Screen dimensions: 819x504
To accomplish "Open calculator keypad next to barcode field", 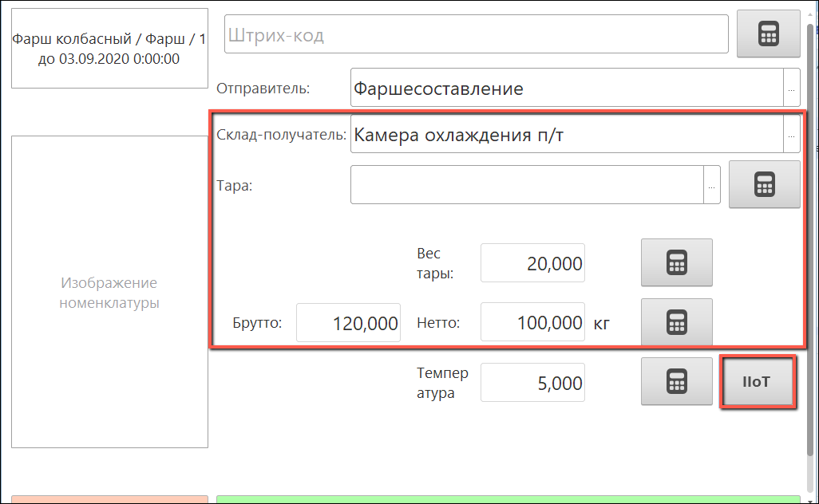I will coord(768,34).
